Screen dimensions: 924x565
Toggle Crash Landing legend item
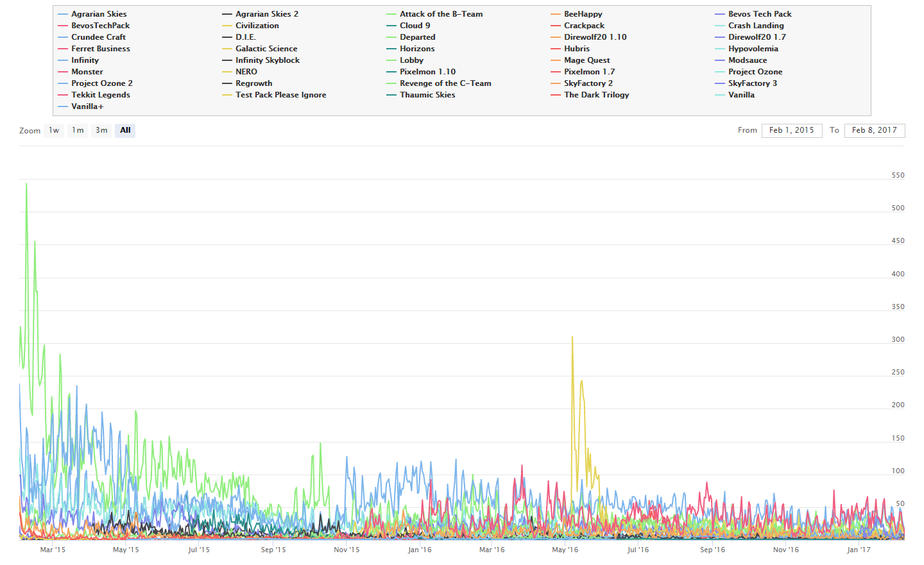749,26
